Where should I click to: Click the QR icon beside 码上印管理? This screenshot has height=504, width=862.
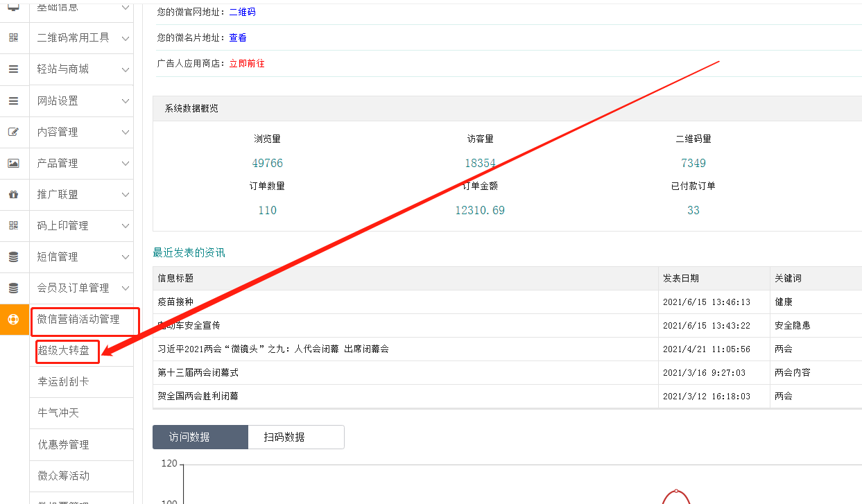point(13,225)
